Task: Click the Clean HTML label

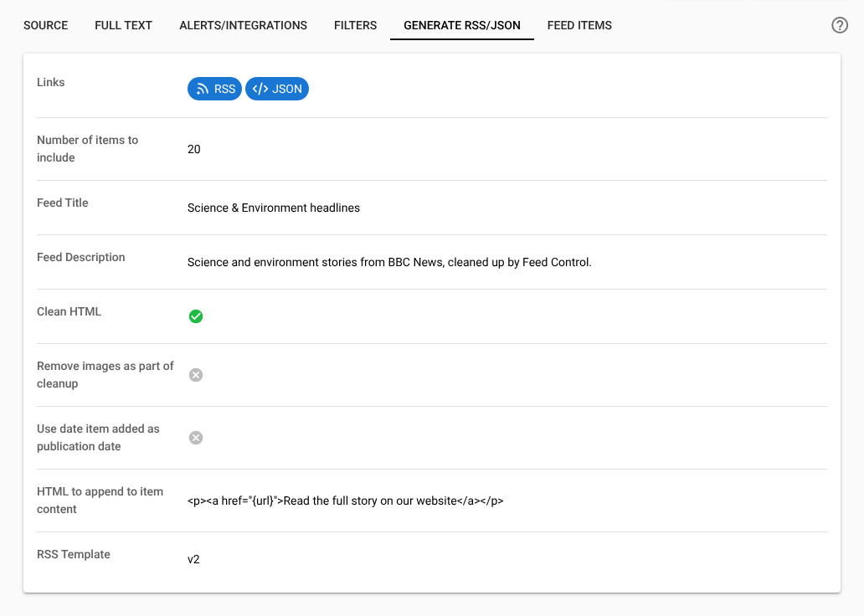Action: pos(69,312)
